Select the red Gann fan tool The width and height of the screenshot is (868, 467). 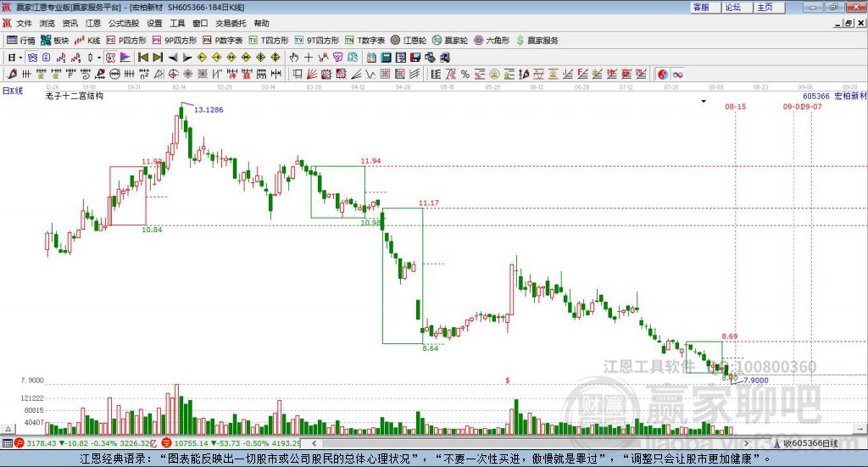click(x=312, y=74)
